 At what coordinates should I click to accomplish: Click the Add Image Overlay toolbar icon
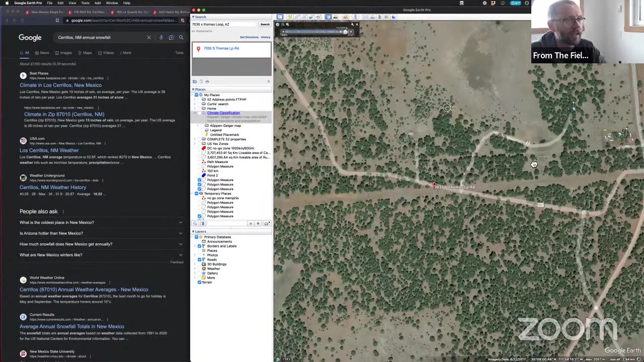pos(311,17)
